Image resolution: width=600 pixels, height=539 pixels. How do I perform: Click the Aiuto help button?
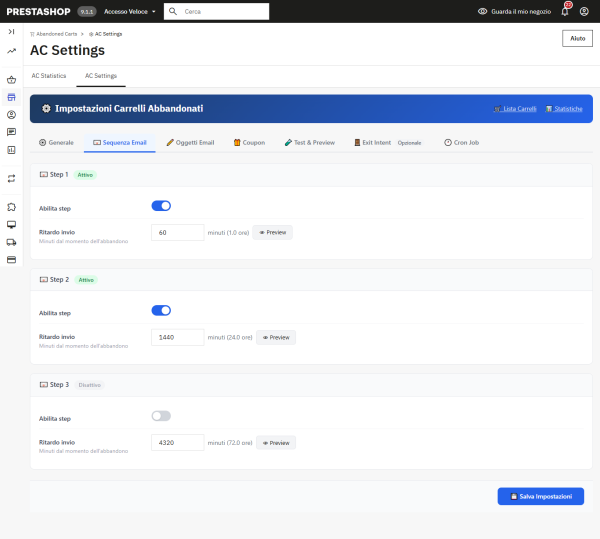[577, 38]
